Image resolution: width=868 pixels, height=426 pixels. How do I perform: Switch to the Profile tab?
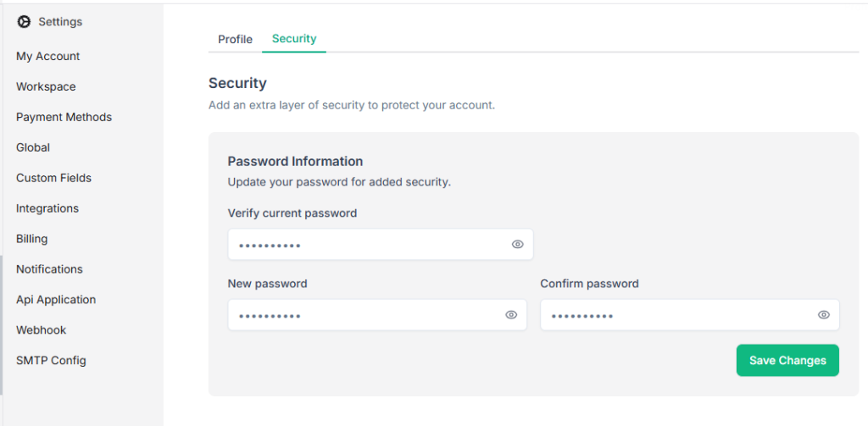coord(235,40)
